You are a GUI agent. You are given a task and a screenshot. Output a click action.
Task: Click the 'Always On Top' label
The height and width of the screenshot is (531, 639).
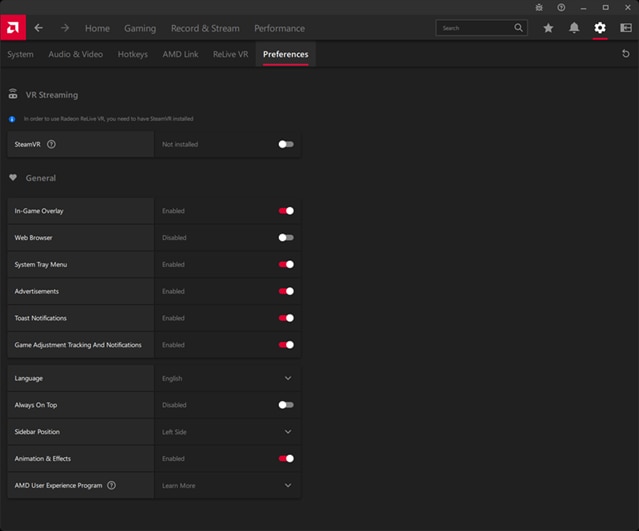pos(36,405)
